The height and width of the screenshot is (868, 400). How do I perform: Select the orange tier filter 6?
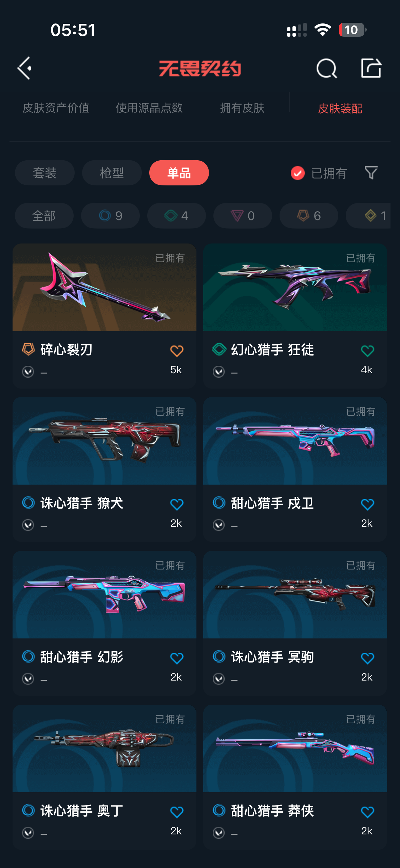pos(309,216)
